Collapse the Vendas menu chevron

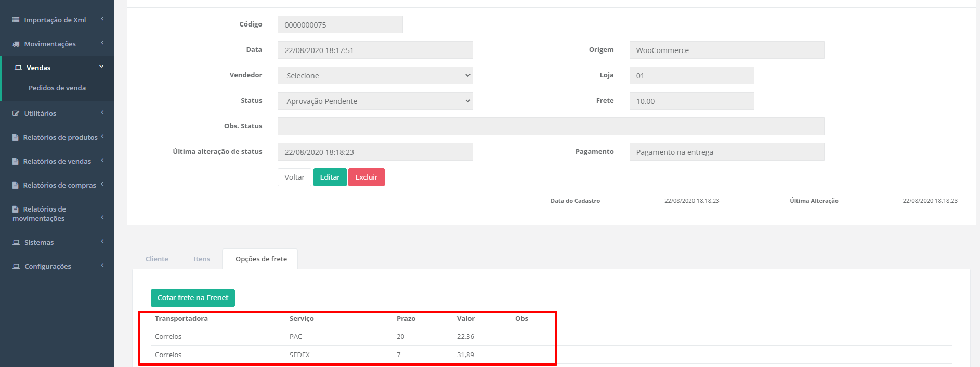pyautogui.click(x=101, y=67)
